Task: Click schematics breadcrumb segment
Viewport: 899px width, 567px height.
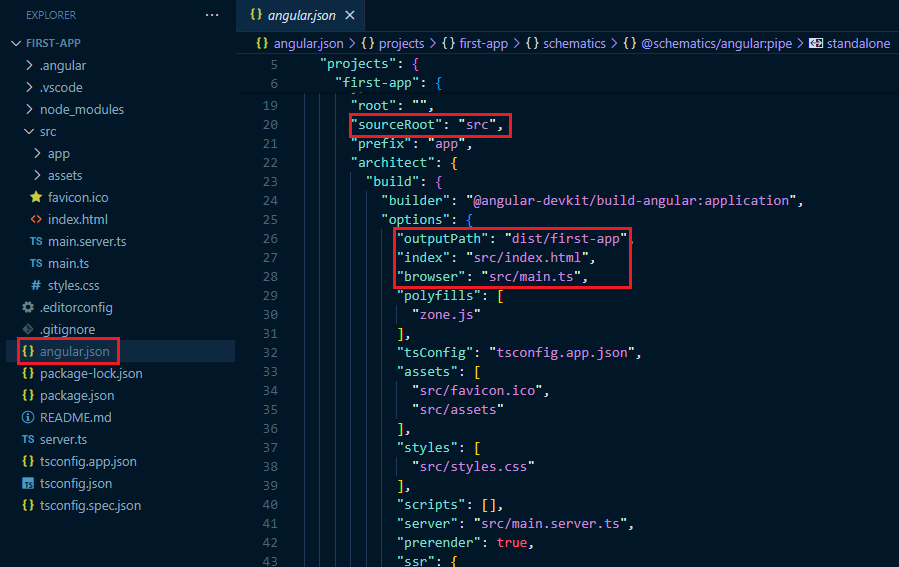Action: 574,44
